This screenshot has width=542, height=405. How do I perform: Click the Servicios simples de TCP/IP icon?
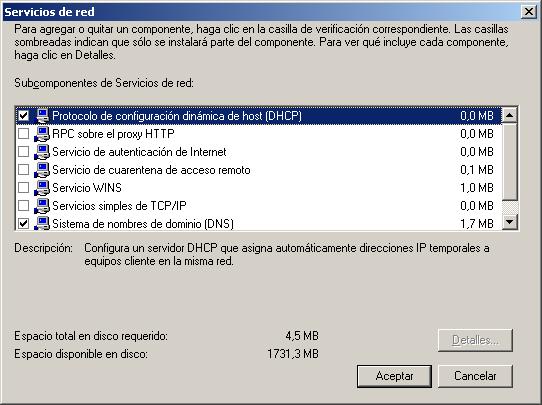point(42,206)
